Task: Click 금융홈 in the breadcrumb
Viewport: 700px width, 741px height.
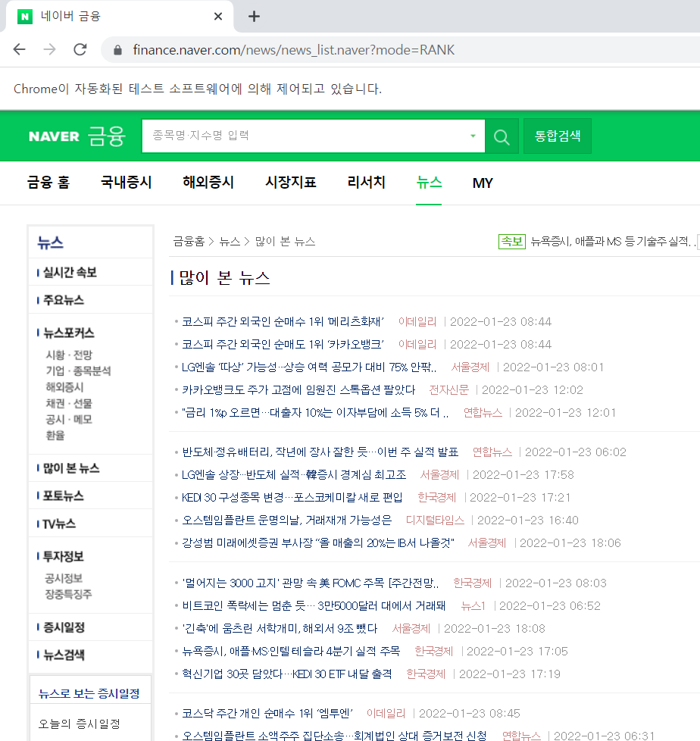Action: click(x=189, y=242)
